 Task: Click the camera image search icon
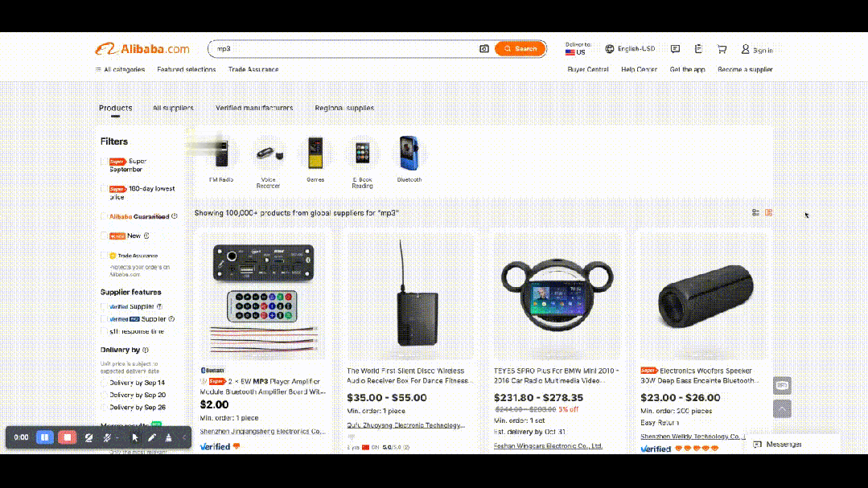click(x=483, y=49)
